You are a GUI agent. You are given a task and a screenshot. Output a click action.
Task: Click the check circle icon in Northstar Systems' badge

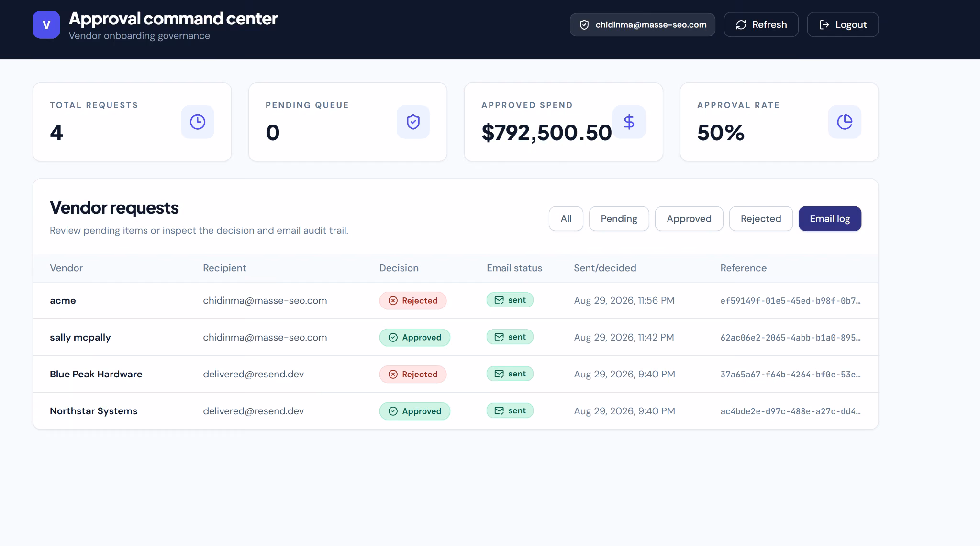coord(393,411)
